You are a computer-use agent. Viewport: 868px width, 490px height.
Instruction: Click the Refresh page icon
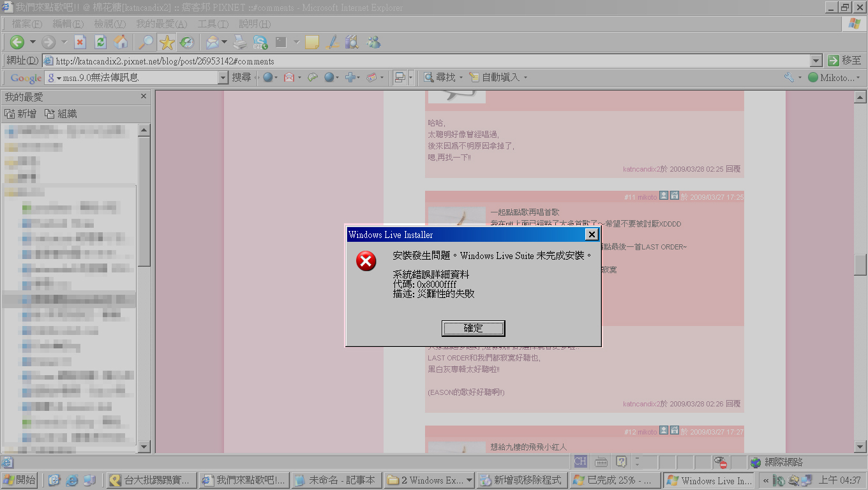click(x=100, y=42)
